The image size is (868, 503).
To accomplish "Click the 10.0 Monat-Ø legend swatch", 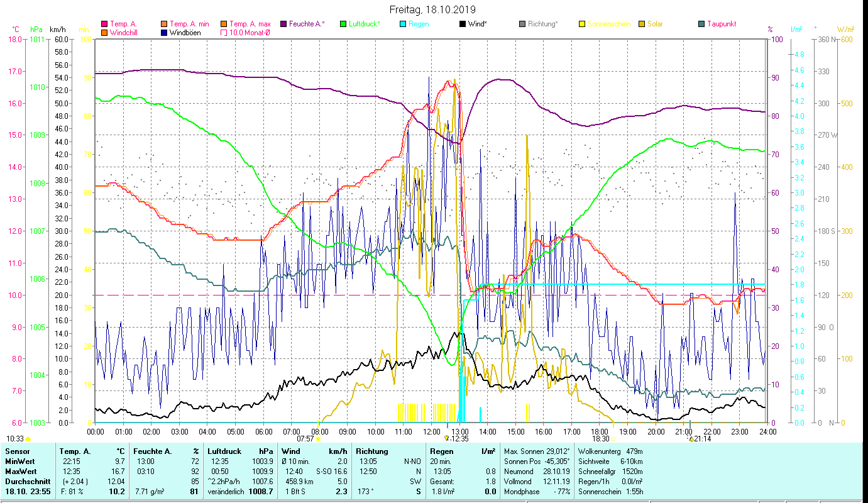I will point(224,33).
